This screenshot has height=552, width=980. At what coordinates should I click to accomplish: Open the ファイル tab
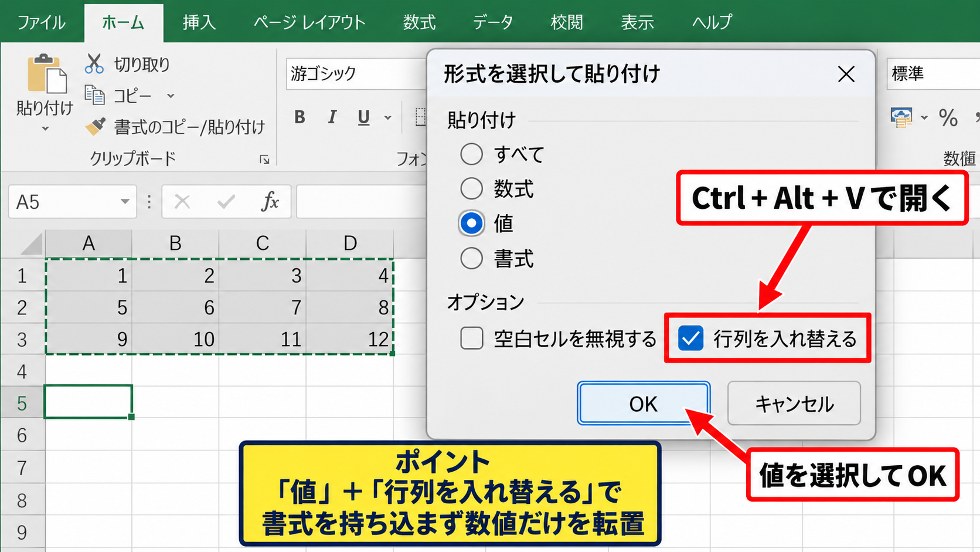coord(41,22)
